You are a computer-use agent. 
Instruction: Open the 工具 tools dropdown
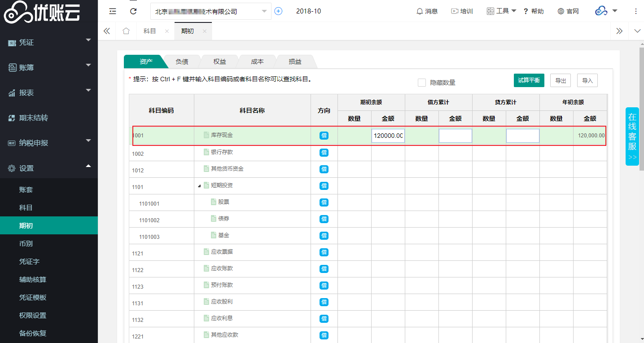(502, 11)
